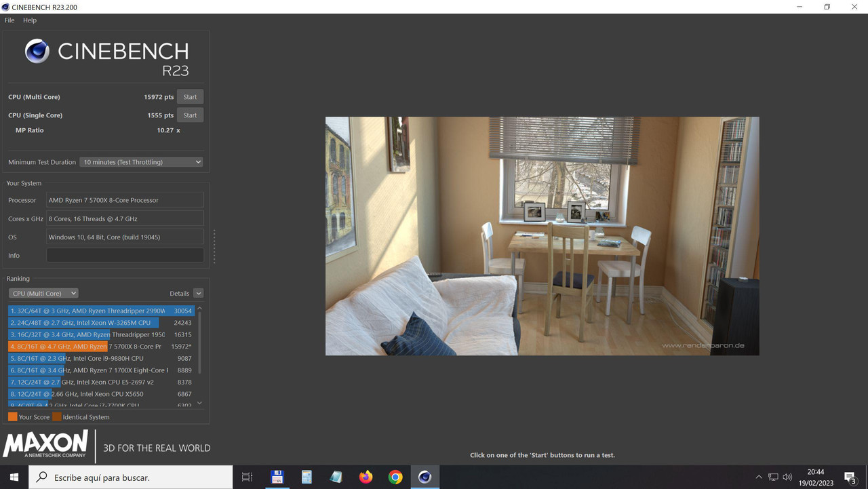
Task: Expand the ranking Details arrow
Action: pos(198,294)
